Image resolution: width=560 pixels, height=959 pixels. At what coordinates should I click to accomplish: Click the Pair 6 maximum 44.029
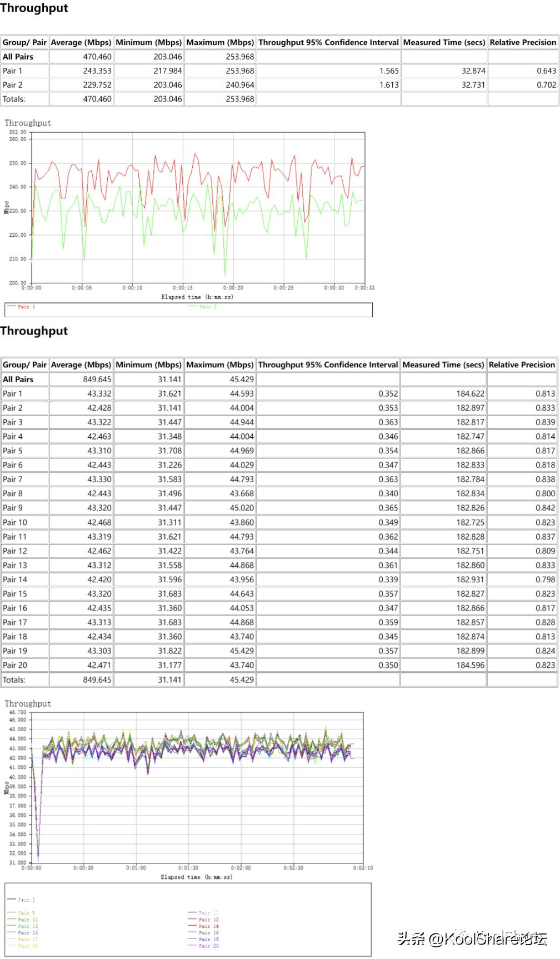[x=242, y=465]
